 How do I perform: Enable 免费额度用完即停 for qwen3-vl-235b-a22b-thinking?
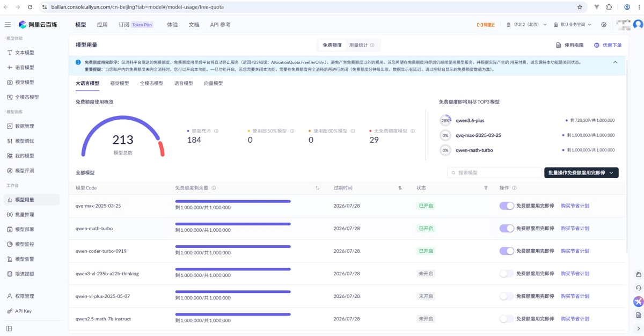(507, 274)
